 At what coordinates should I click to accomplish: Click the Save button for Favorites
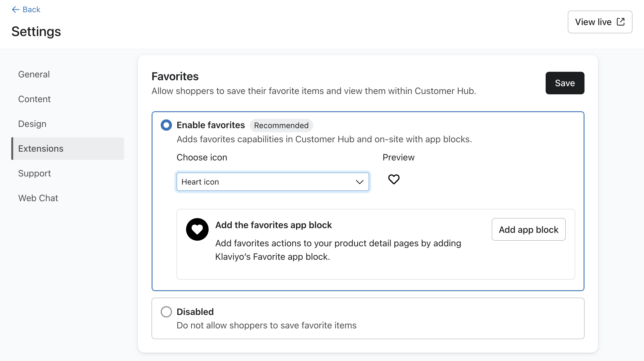click(x=565, y=83)
